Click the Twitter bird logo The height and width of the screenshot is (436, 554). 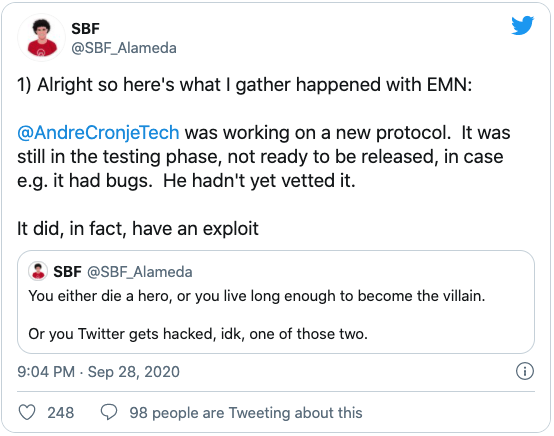click(x=523, y=25)
